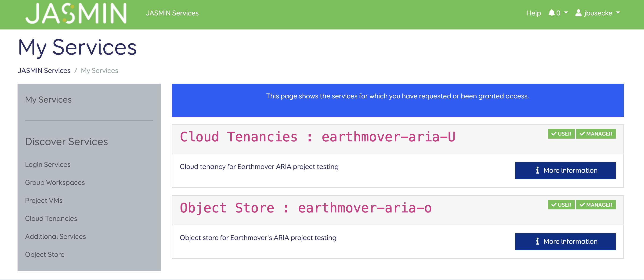Select My Services in the sidebar

[x=48, y=99]
